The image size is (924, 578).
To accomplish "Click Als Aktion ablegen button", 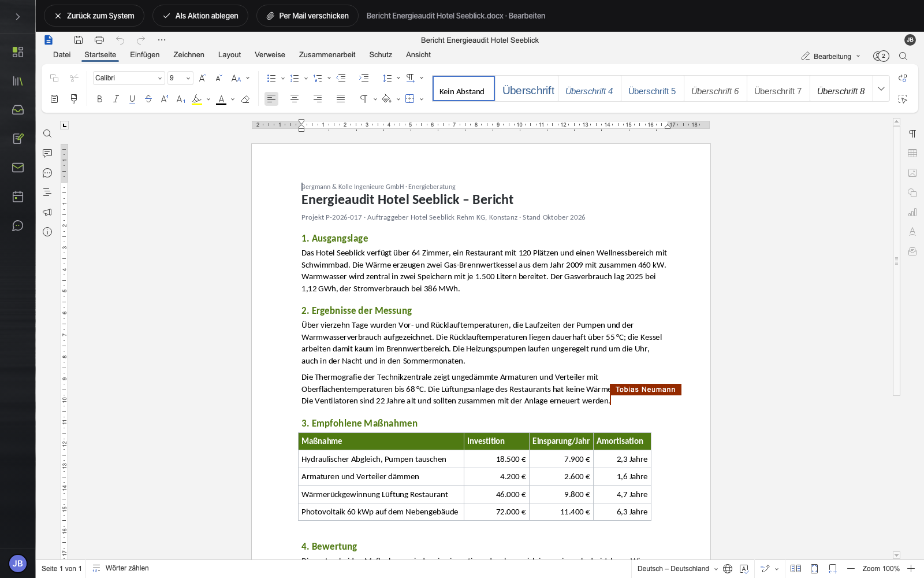I will [x=200, y=16].
